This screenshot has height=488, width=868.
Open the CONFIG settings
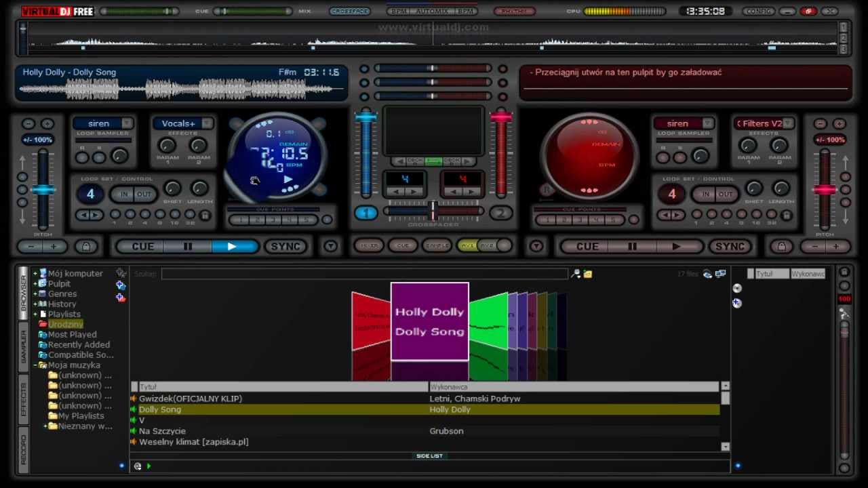tap(758, 12)
